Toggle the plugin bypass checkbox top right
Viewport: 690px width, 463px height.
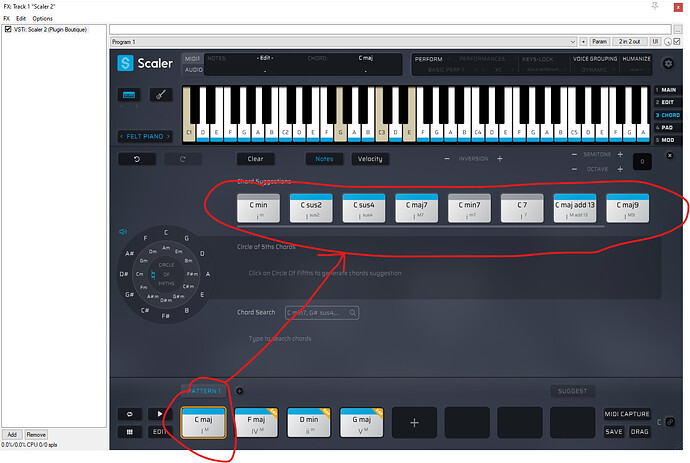[x=677, y=41]
